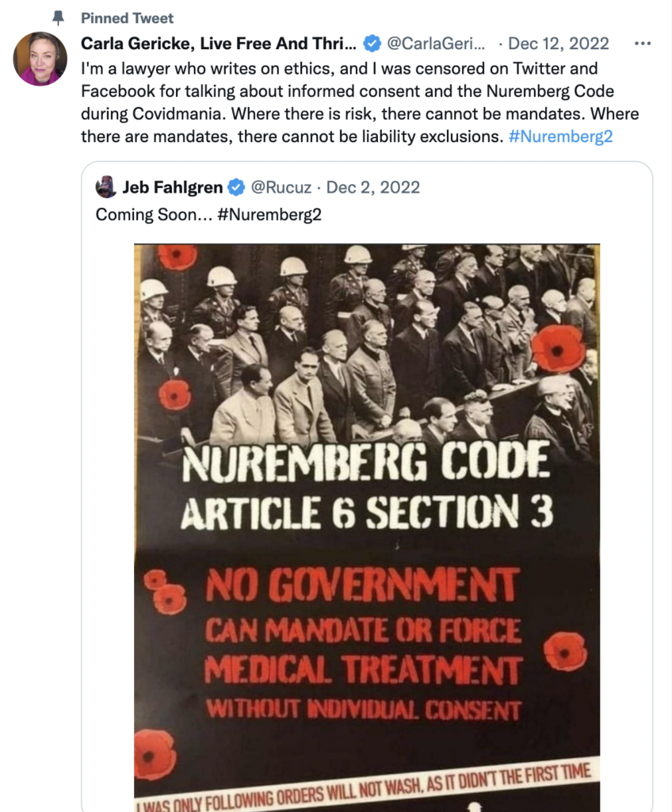
Task: Click the Carla Gericke display name
Action: tap(219, 44)
